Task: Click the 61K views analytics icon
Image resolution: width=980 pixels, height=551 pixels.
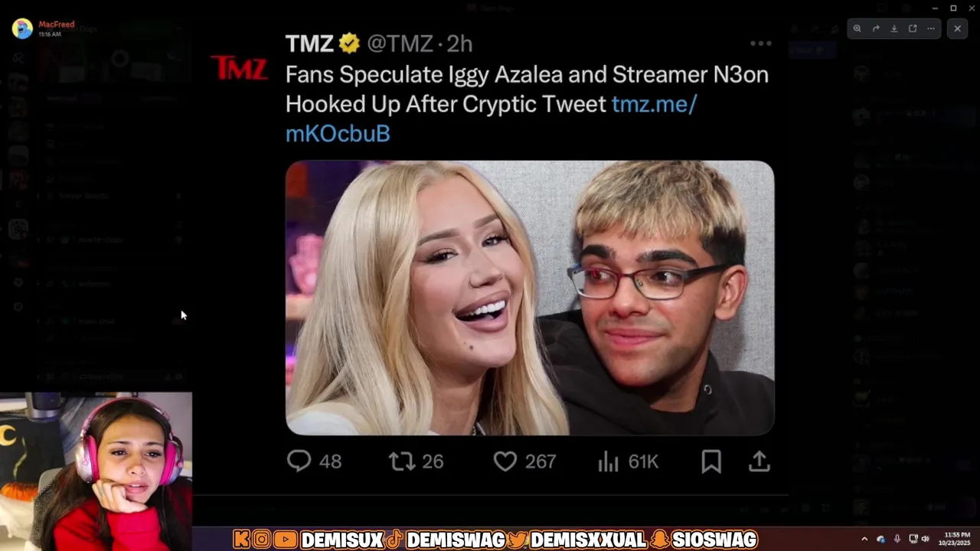Action: tap(608, 461)
